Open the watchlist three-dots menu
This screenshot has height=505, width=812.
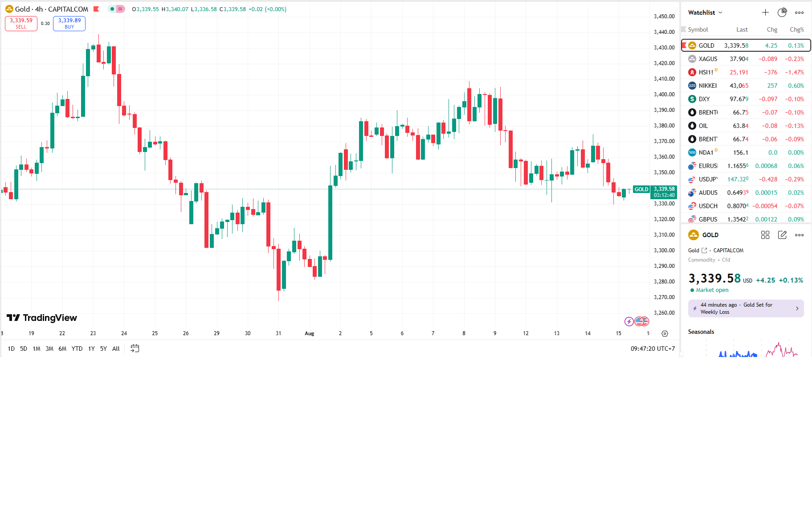click(x=800, y=12)
